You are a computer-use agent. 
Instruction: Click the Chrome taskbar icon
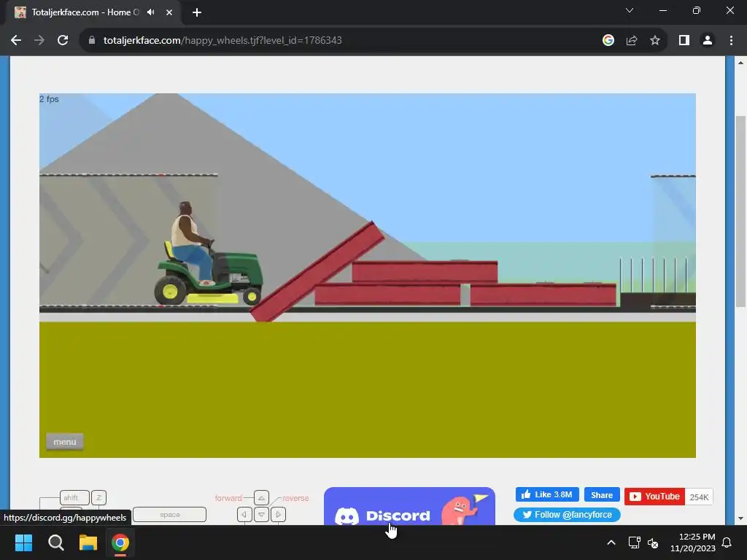tap(120, 542)
